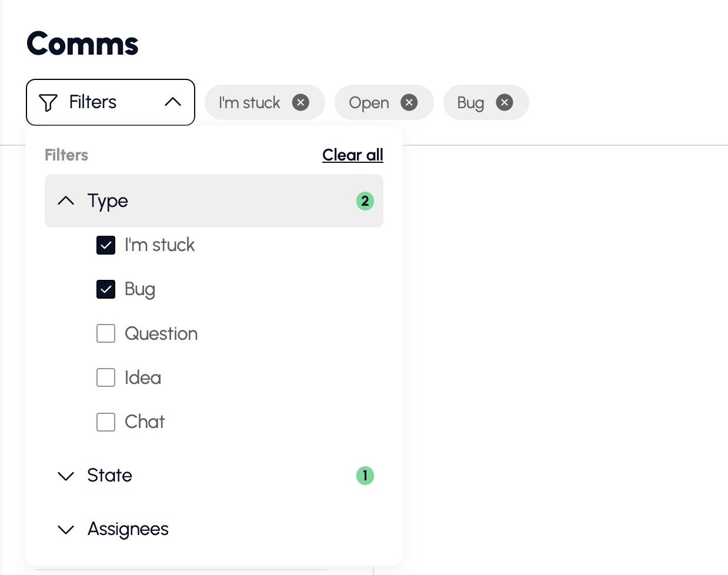Remove the "Open" filter chip
The image size is (728, 575).
(x=409, y=102)
